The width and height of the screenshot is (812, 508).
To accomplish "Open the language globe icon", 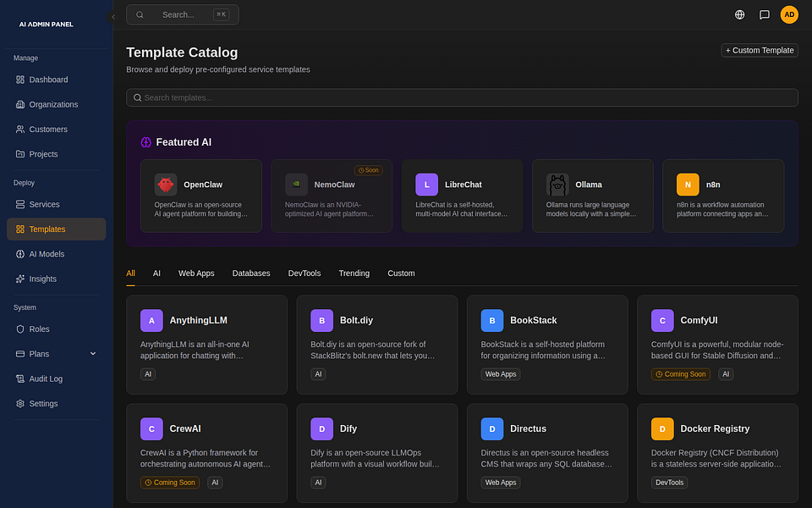I will coord(739,15).
